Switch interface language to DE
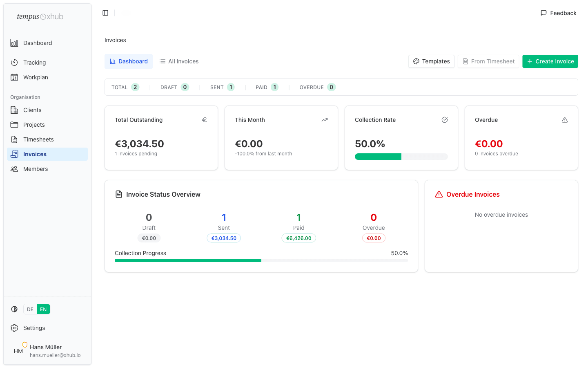This screenshot has width=588, height=368. [x=30, y=309]
